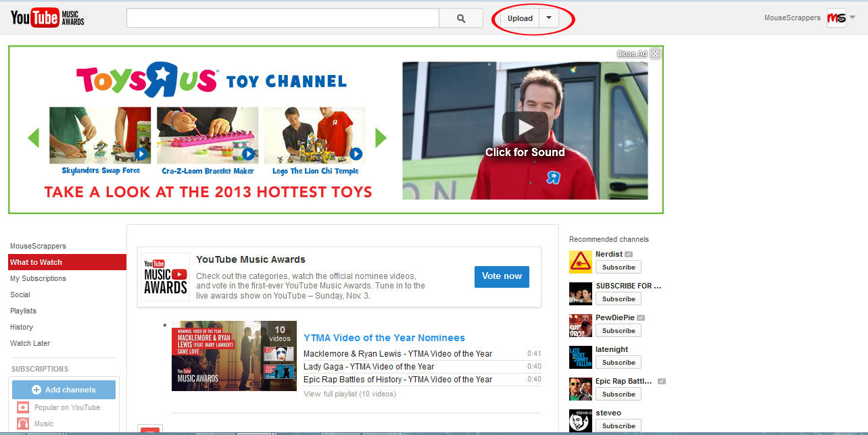Open the Skylanders Swap Force video thumbnail
868x435 pixels.
[100, 135]
